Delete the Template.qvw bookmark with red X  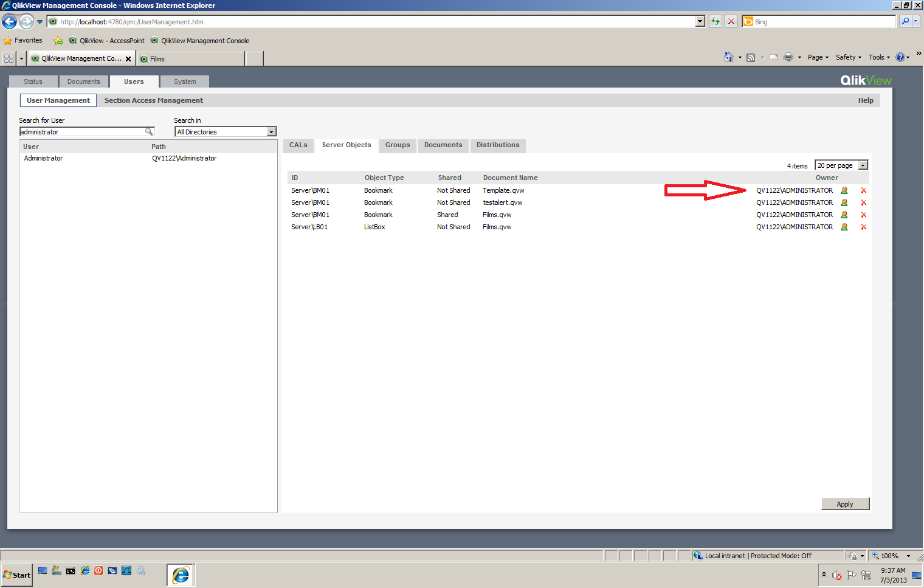click(x=863, y=190)
